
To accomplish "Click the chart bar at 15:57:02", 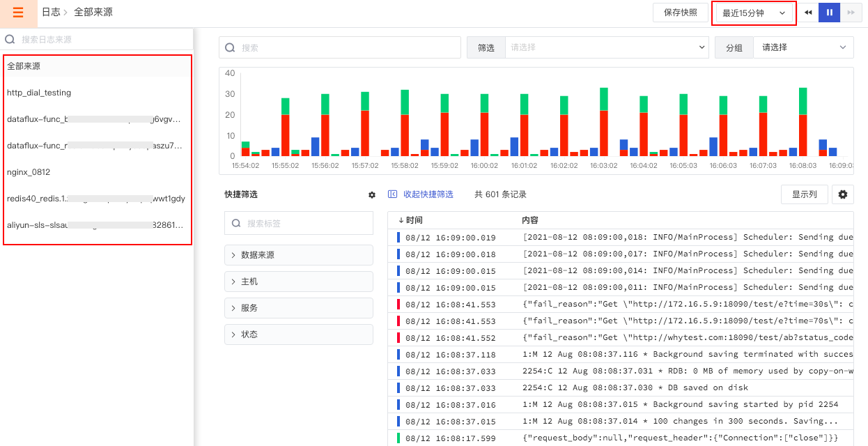I will [365, 124].
